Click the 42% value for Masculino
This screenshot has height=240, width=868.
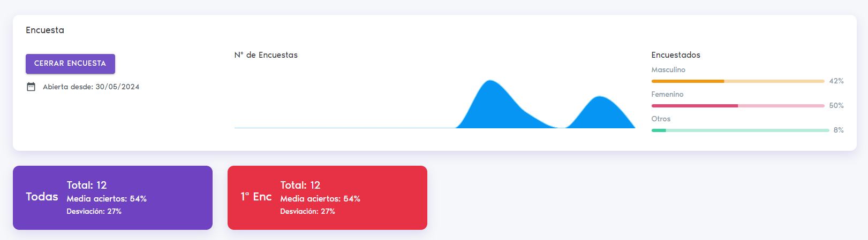click(x=836, y=81)
